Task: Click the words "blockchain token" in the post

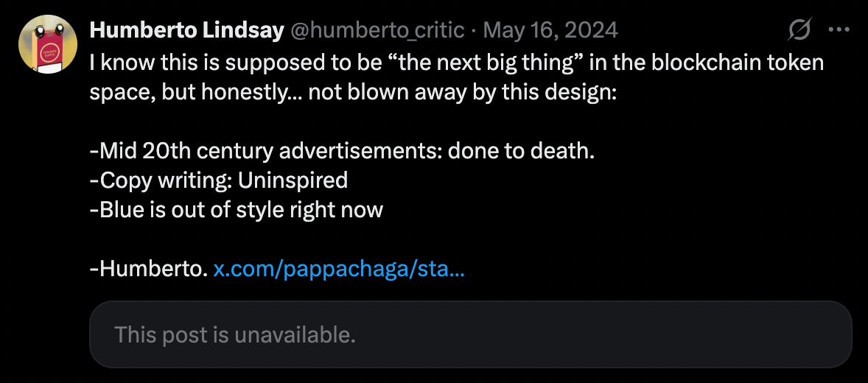Action: (x=738, y=63)
